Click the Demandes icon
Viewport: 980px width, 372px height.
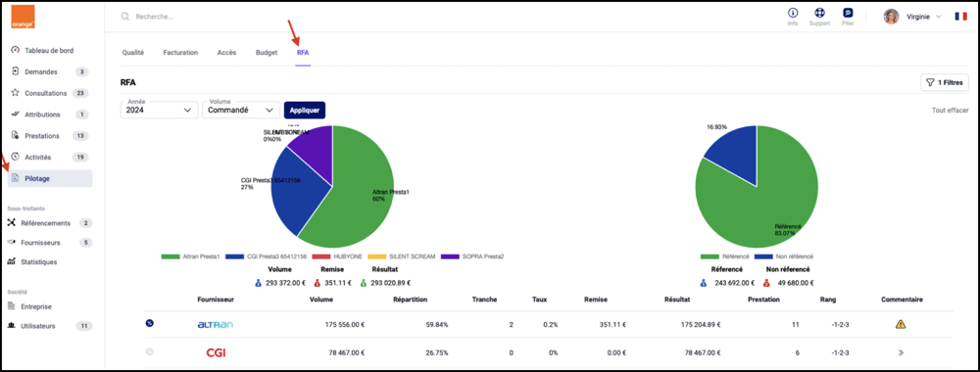(16, 71)
